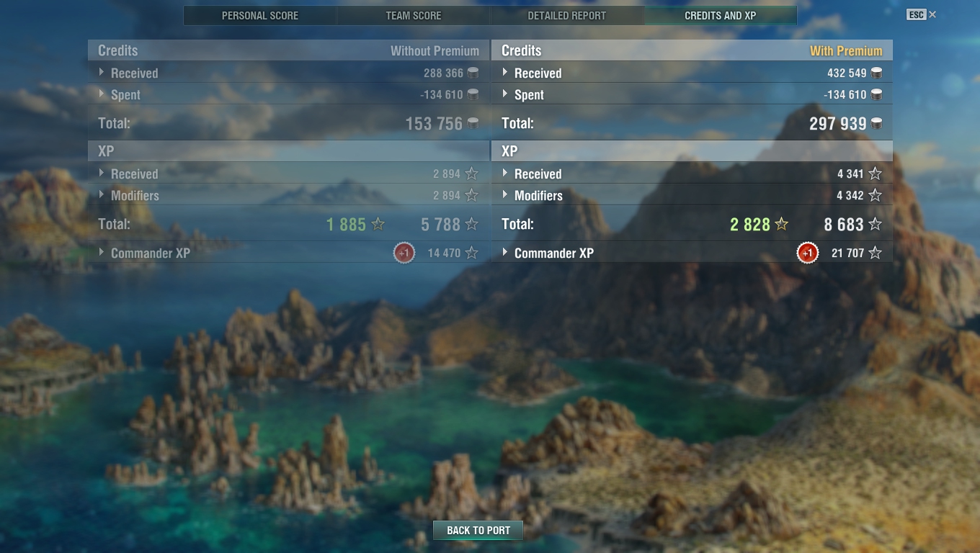Click the Back to Port button
This screenshot has width=980, height=553.
478,531
